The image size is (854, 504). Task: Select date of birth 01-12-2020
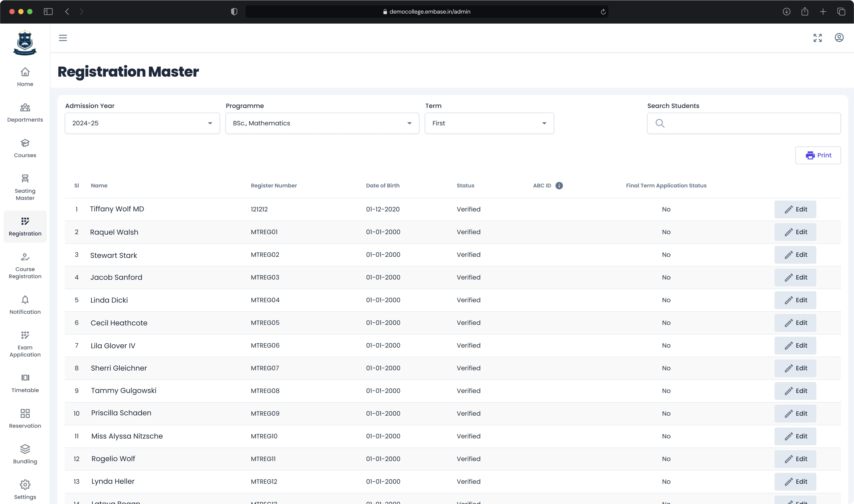coord(383,209)
